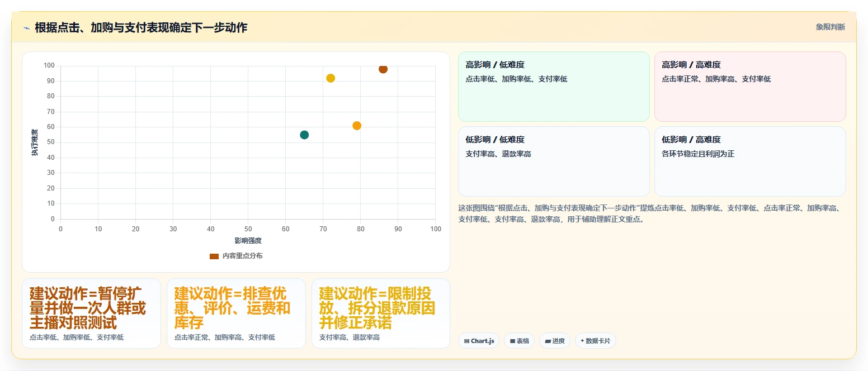Viewport: 868px width, 371px height.
Task: Select the 低影响 / 低难度 quadrant card
Action: pyautogui.click(x=554, y=161)
